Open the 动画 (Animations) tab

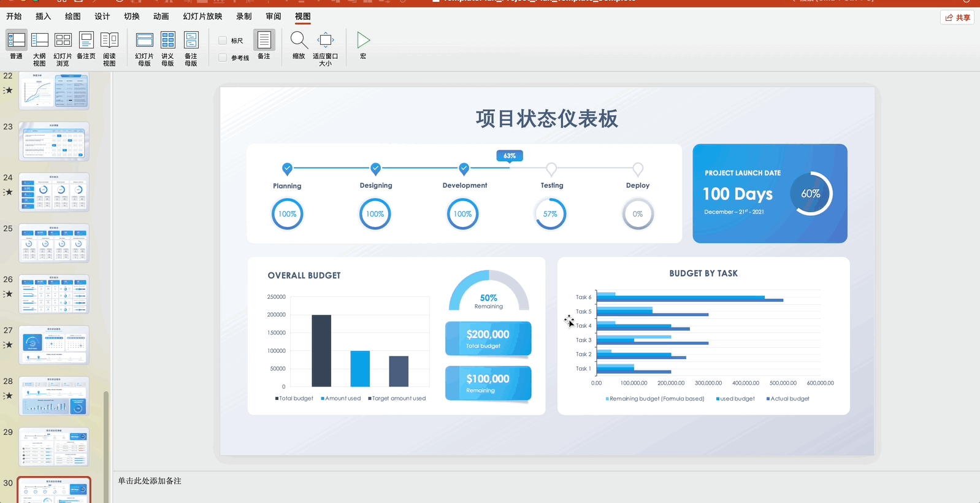(161, 17)
